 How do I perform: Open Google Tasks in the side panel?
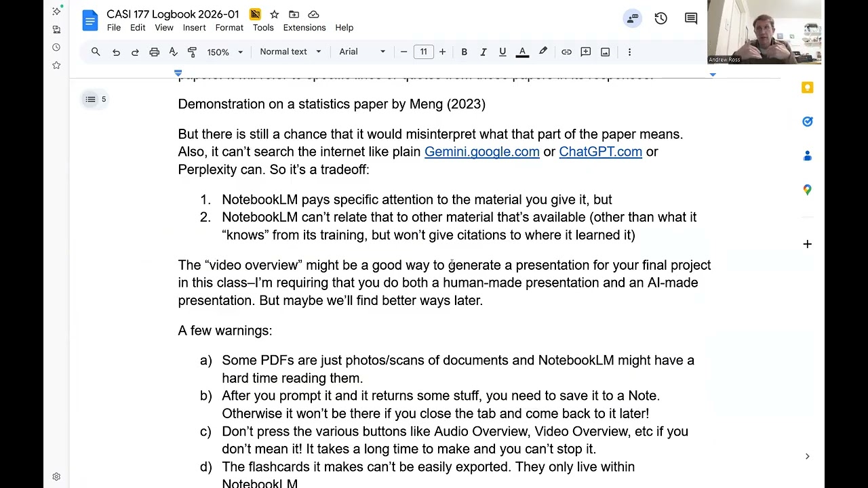[807, 122]
